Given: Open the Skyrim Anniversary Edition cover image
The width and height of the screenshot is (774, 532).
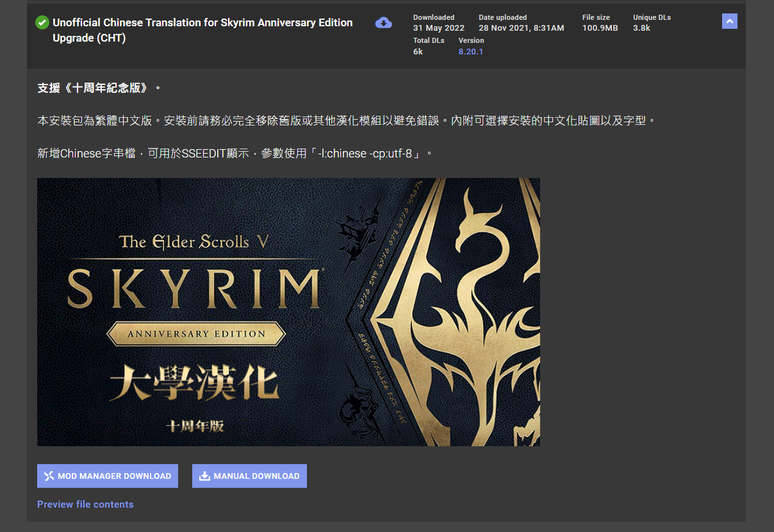Looking at the screenshot, I should 288,312.
